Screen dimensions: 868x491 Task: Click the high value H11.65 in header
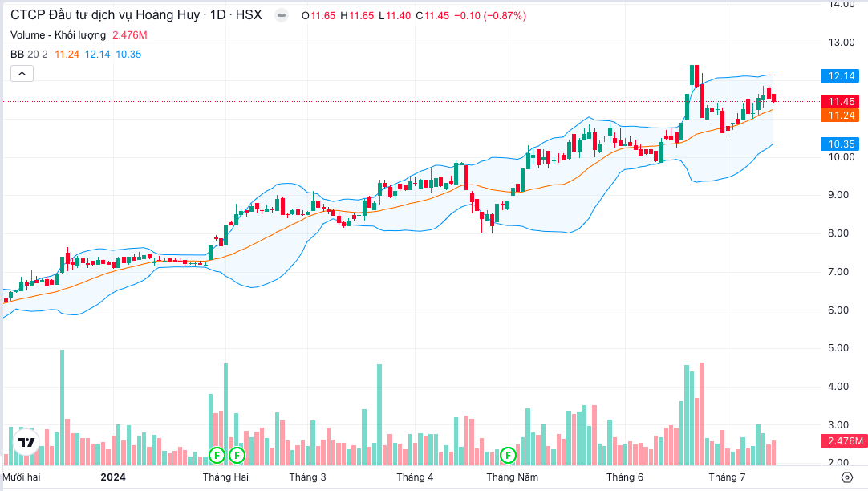coord(357,16)
